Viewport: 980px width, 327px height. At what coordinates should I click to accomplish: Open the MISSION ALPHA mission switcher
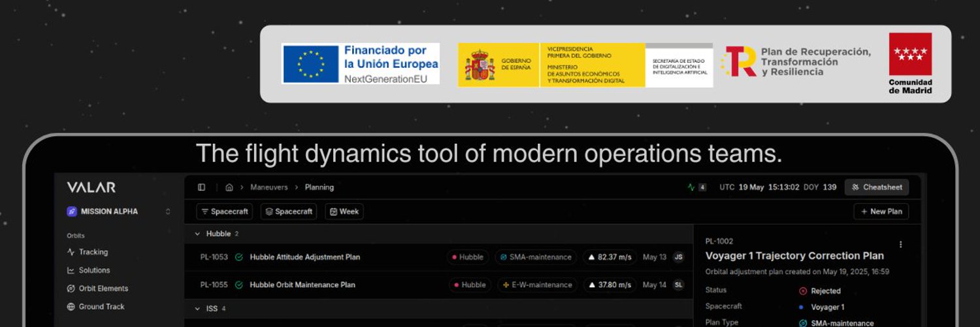(119, 212)
